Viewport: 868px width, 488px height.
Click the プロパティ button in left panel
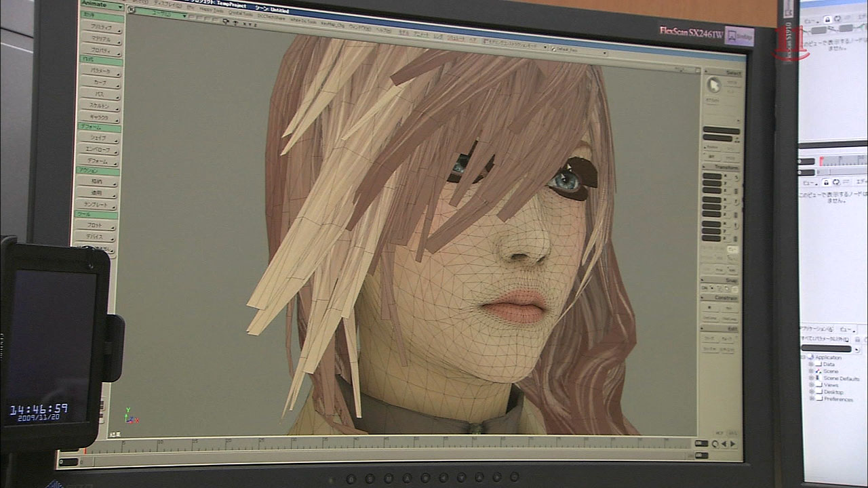(102, 51)
